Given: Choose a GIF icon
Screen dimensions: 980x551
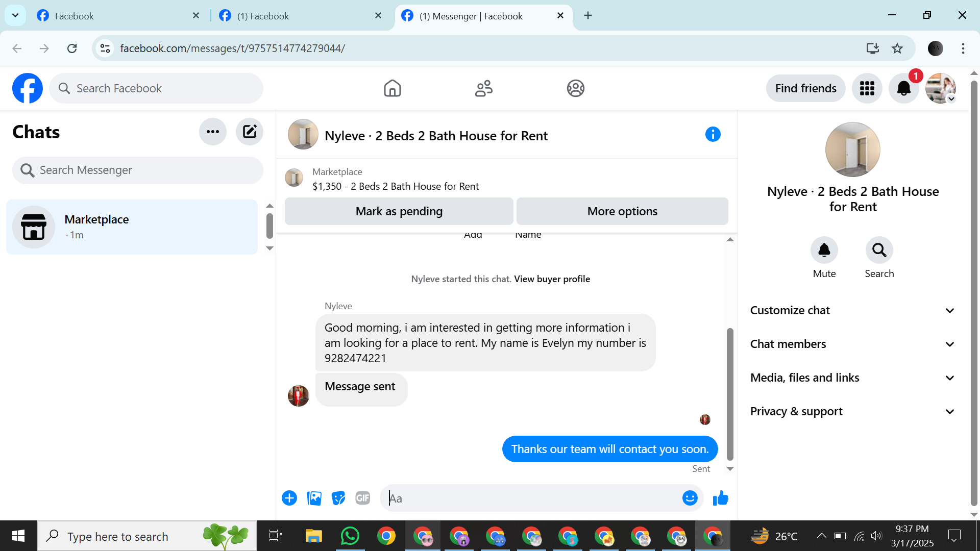Looking at the screenshot, I should tap(363, 498).
